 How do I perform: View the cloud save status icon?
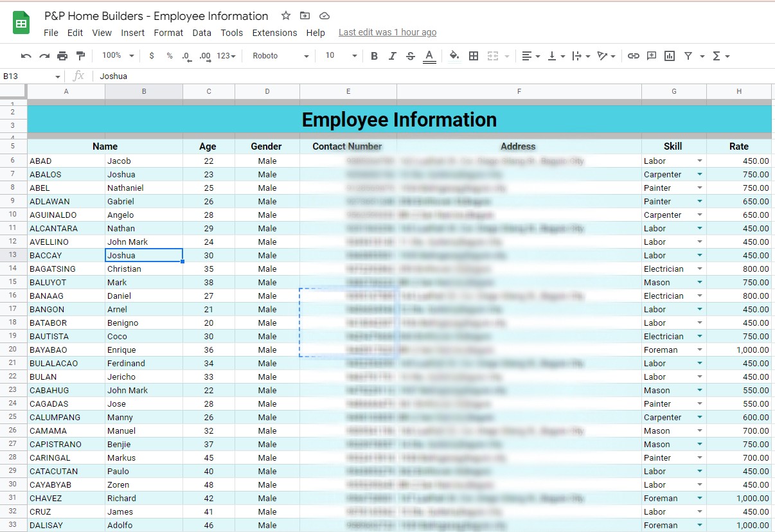pos(324,16)
